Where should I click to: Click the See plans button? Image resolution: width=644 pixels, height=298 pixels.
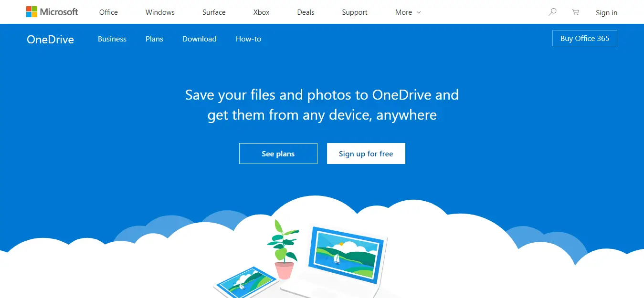tap(278, 154)
